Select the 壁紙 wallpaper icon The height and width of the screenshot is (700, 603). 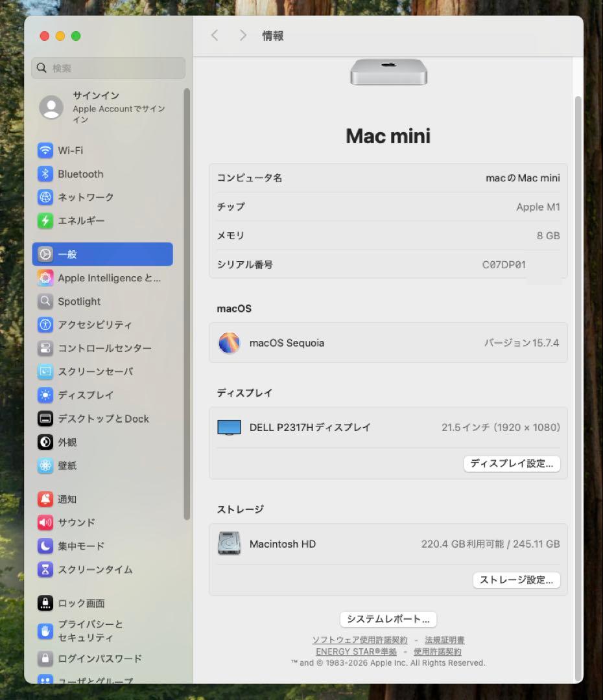pyautogui.click(x=45, y=465)
